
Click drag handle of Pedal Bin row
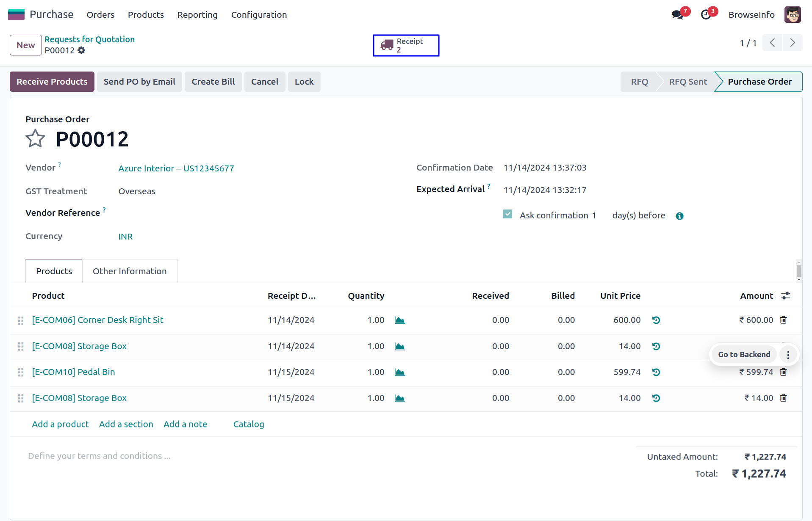click(x=21, y=372)
